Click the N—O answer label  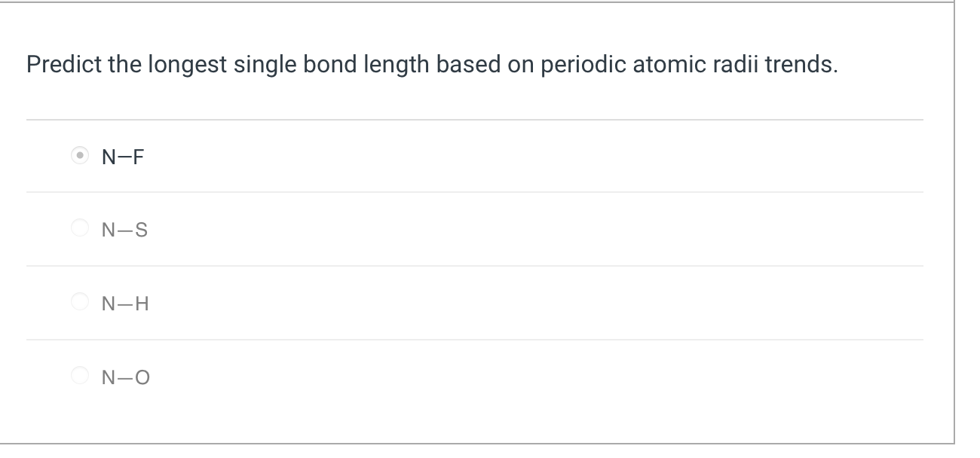tap(125, 377)
